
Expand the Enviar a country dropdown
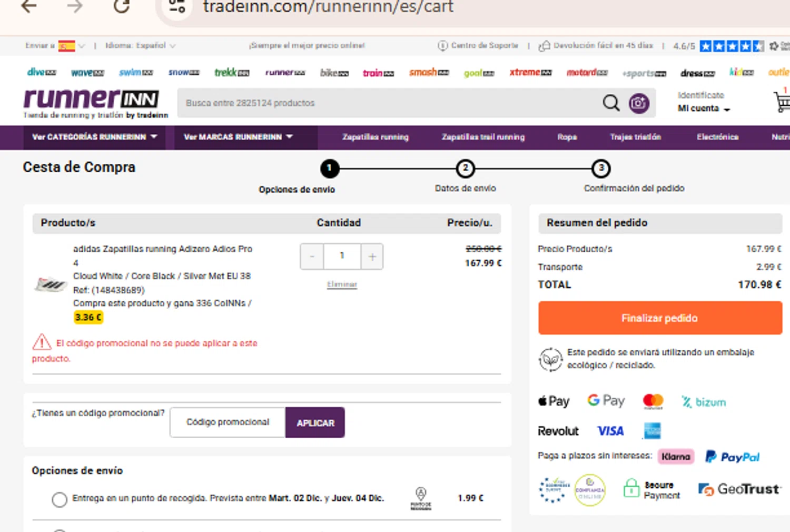(82, 46)
